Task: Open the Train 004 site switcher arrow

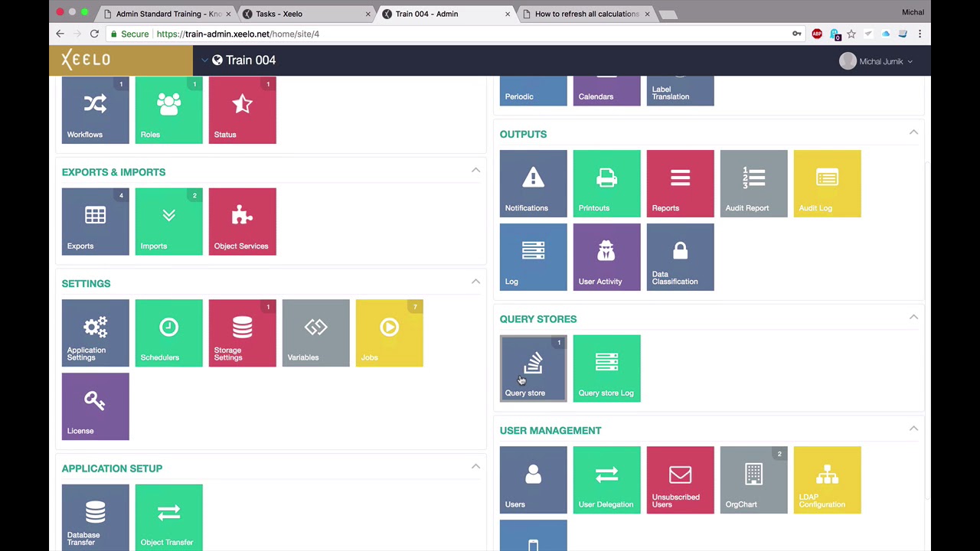Action: [x=204, y=60]
